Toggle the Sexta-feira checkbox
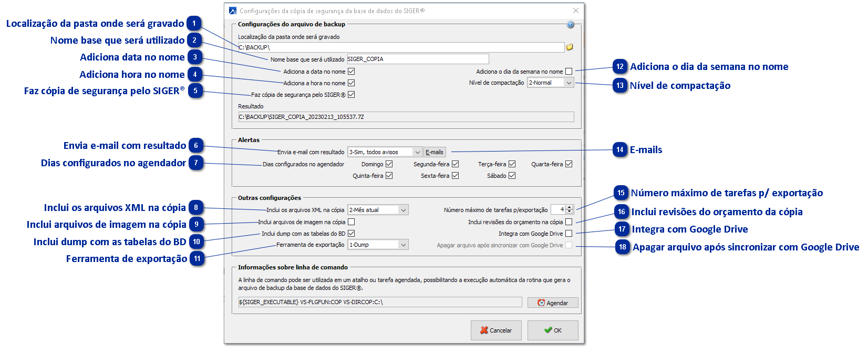This screenshot has width=868, height=352. 456,176
